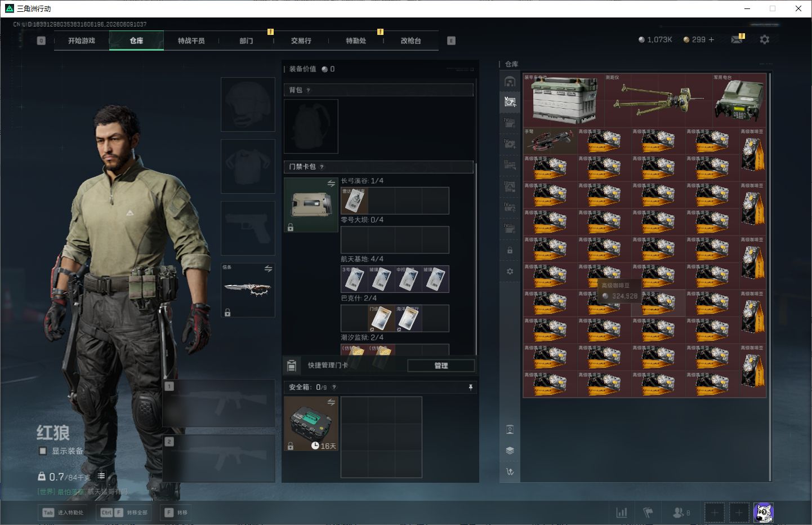
Task: Click the 管理 button for keycards
Action: (x=441, y=366)
